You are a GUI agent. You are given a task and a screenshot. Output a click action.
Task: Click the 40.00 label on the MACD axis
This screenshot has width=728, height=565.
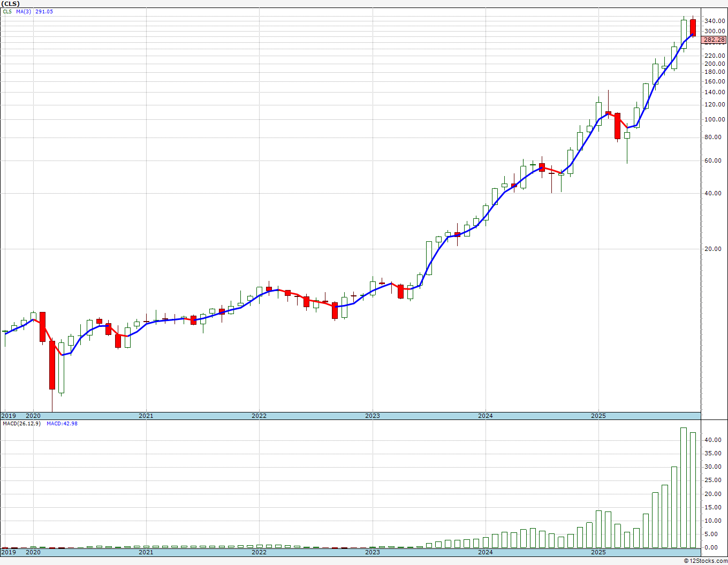(x=713, y=440)
